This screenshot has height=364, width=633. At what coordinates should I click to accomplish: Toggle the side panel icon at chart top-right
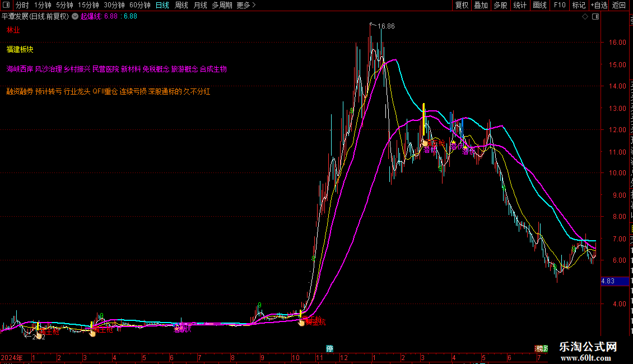(595, 17)
